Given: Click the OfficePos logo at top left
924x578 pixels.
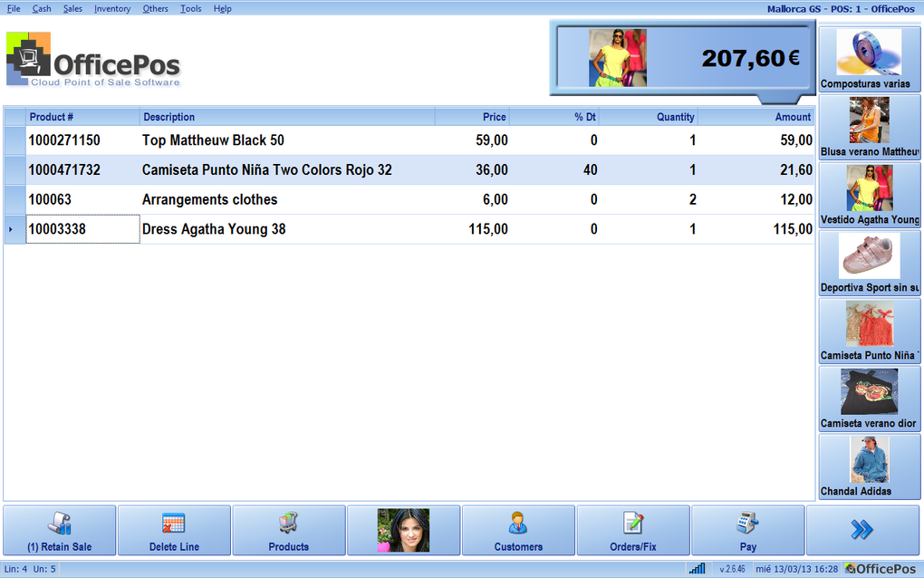Looking at the screenshot, I should [x=92, y=60].
